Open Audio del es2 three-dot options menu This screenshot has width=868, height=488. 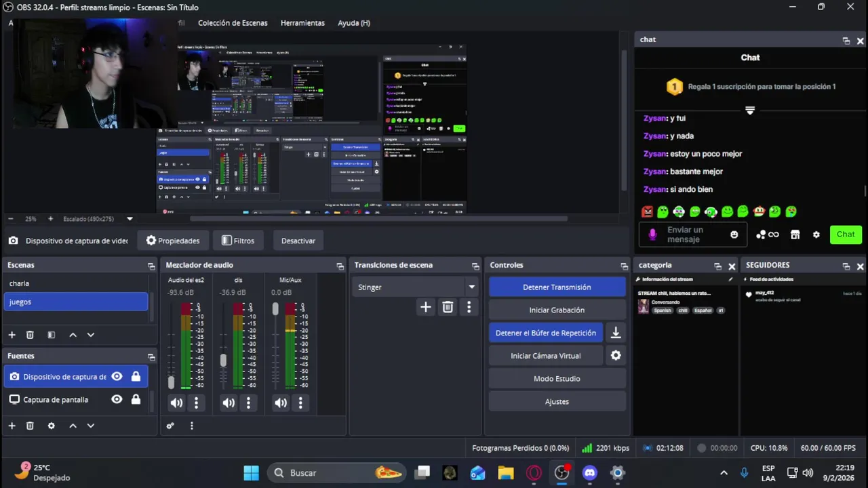pos(196,403)
